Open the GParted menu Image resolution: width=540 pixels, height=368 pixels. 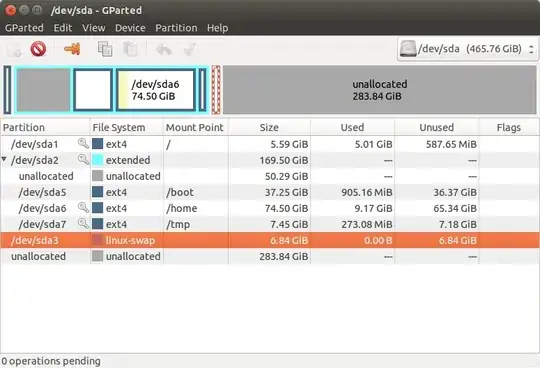(24, 28)
